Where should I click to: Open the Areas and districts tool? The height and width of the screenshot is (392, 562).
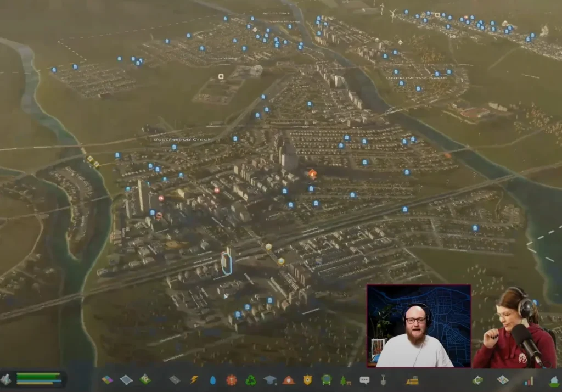(x=126, y=380)
